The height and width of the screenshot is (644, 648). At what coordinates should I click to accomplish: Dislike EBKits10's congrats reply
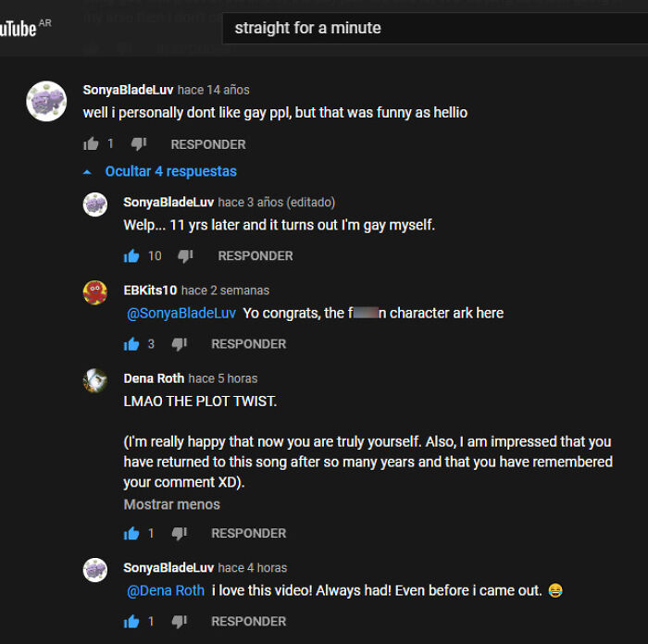[180, 343]
